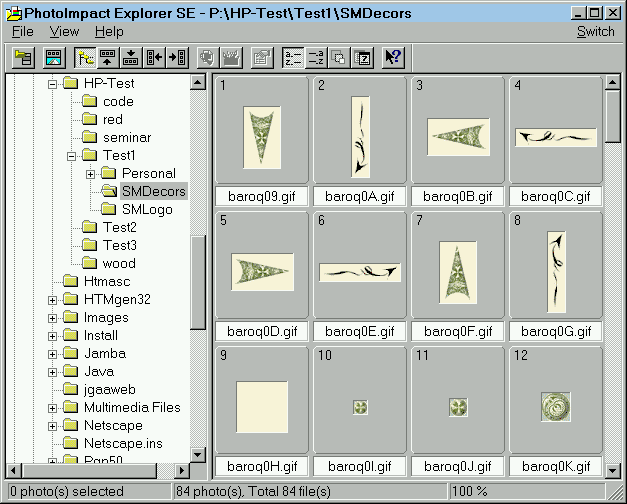627x504 pixels.
Task: Click the context help arrow-question icon
Action: pos(393,58)
